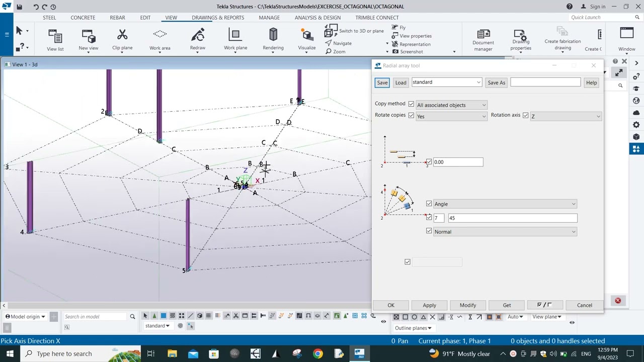The height and width of the screenshot is (362, 644).
Task: Open the STEEL ribbon tab
Action: [49, 18]
